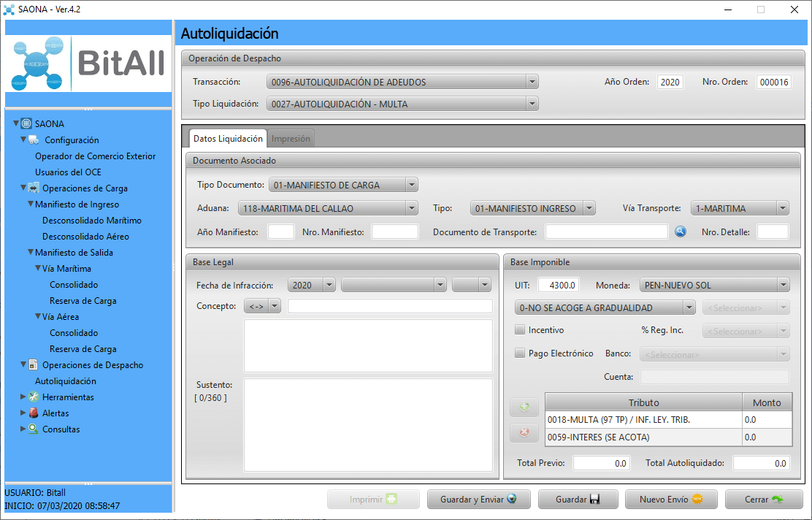Image resolution: width=812 pixels, height=520 pixels.
Task: Switch to the Impresión tab
Action: 291,139
